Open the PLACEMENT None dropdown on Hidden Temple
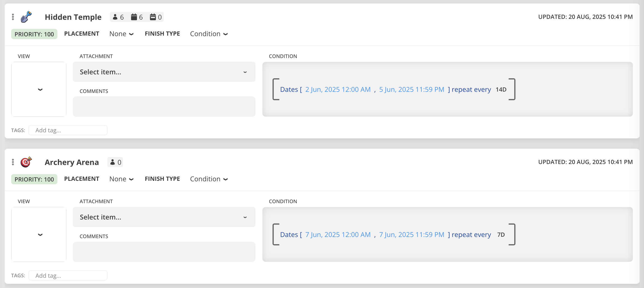 click(121, 34)
